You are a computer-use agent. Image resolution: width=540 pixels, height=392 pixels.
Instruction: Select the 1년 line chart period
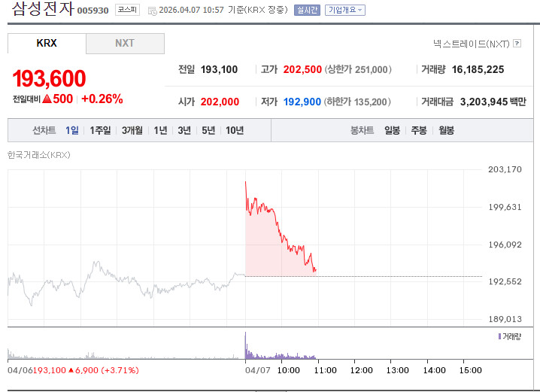click(160, 130)
